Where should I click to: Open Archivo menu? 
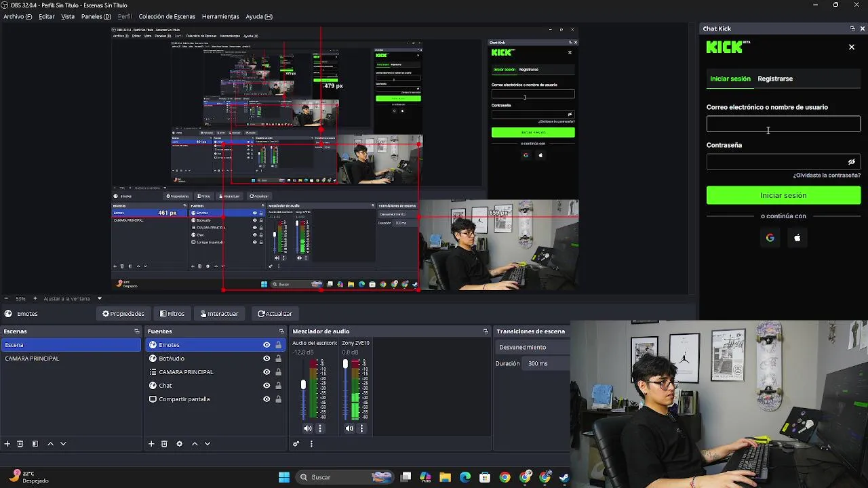[x=18, y=16]
